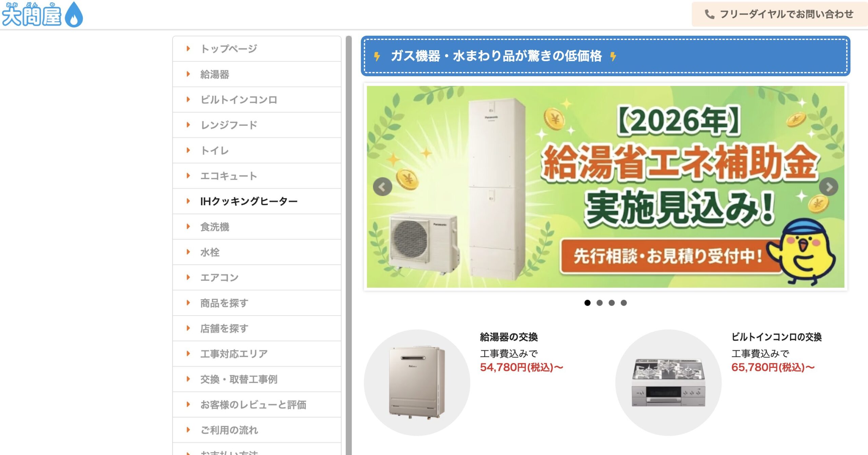Open the レンジフード menu item
868x455 pixels.
pyautogui.click(x=257, y=125)
